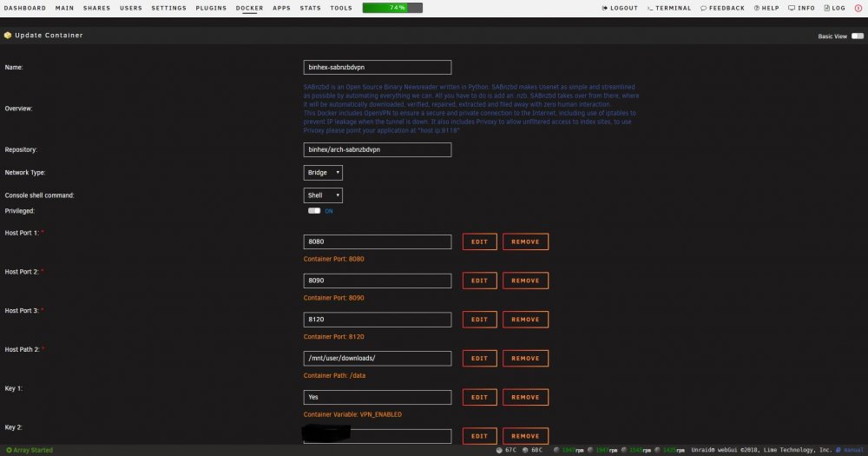Click the Feedback label text

(x=727, y=9)
